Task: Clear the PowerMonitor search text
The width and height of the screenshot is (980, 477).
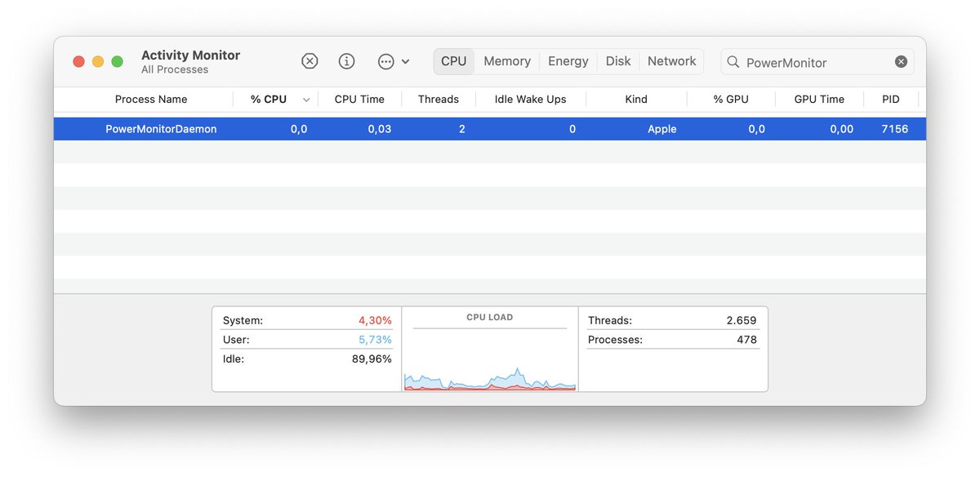Action: 901,62
